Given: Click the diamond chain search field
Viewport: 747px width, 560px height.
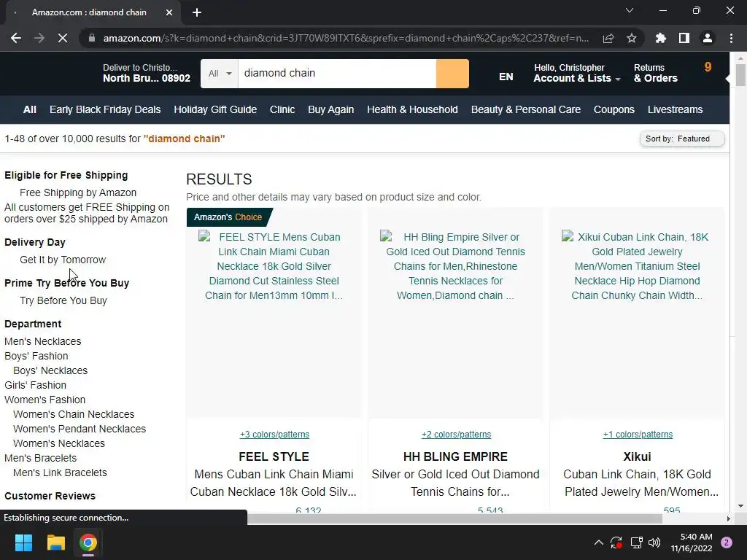Looking at the screenshot, I should click(x=337, y=74).
